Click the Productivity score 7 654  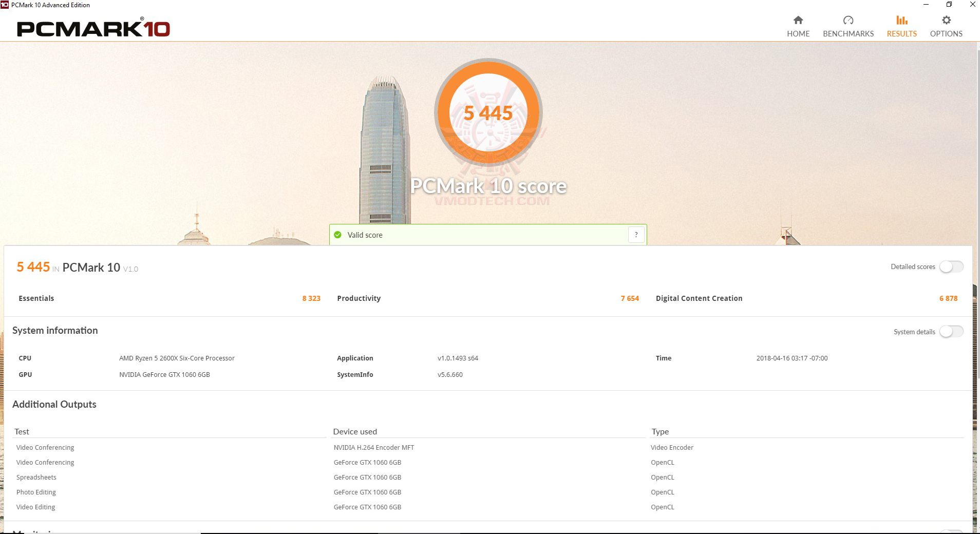[x=630, y=298]
